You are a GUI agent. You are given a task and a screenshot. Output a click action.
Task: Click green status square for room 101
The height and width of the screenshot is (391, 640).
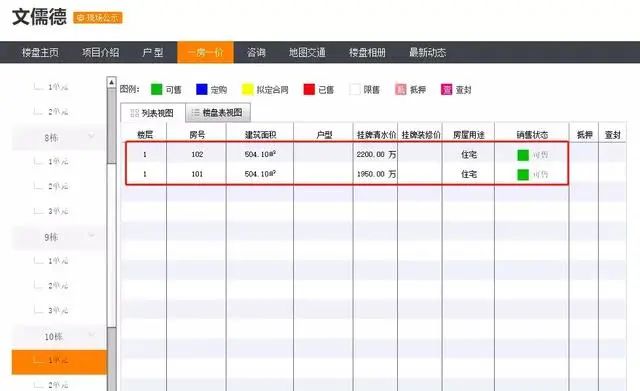(x=523, y=175)
